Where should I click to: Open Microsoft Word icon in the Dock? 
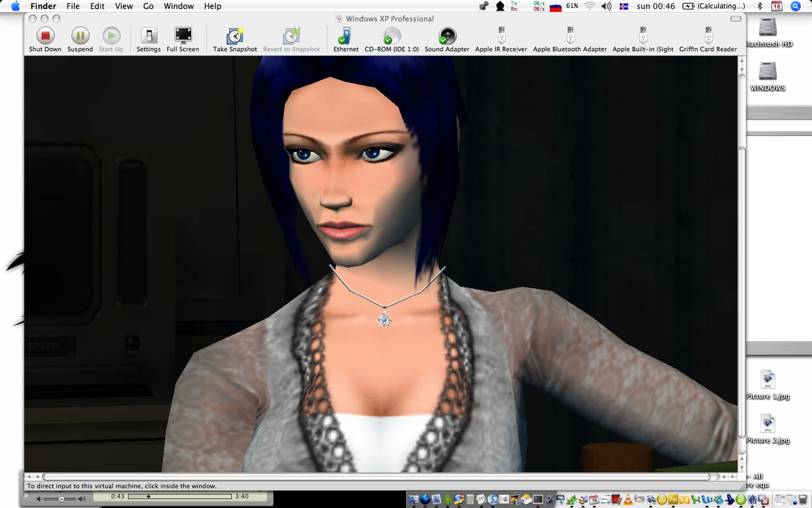pyautogui.click(x=707, y=500)
